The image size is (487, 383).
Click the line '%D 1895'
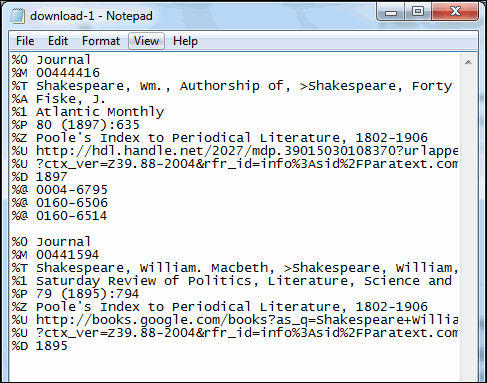click(x=40, y=346)
